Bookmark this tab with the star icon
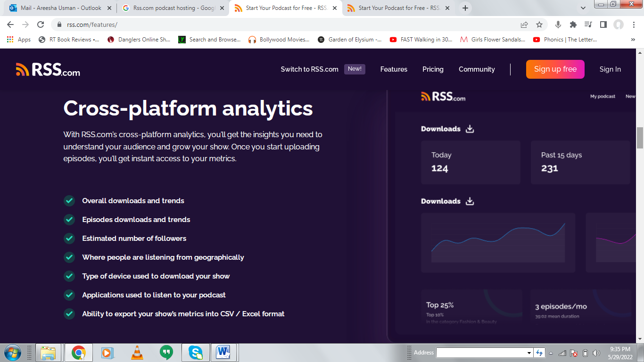The height and width of the screenshot is (362, 644). [x=539, y=25]
